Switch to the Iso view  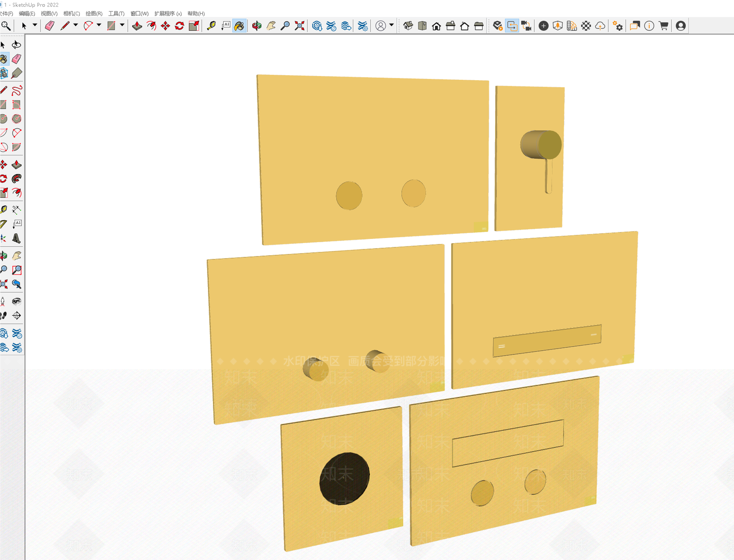tap(408, 26)
